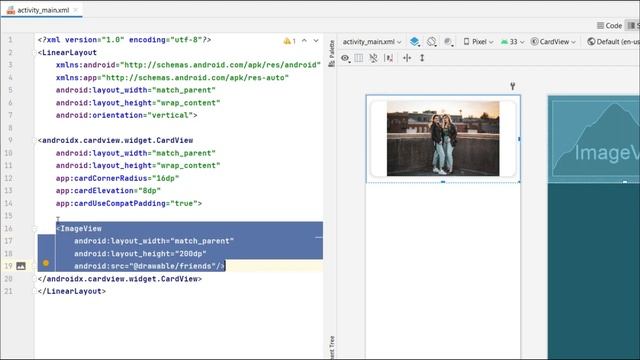Click the xmlns:app namespace URL

click(195, 78)
